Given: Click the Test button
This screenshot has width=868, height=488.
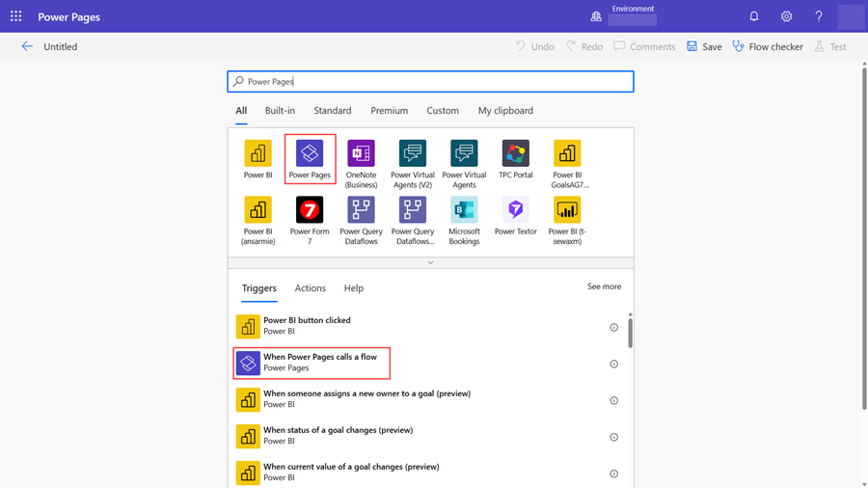Looking at the screenshot, I should click(830, 46).
